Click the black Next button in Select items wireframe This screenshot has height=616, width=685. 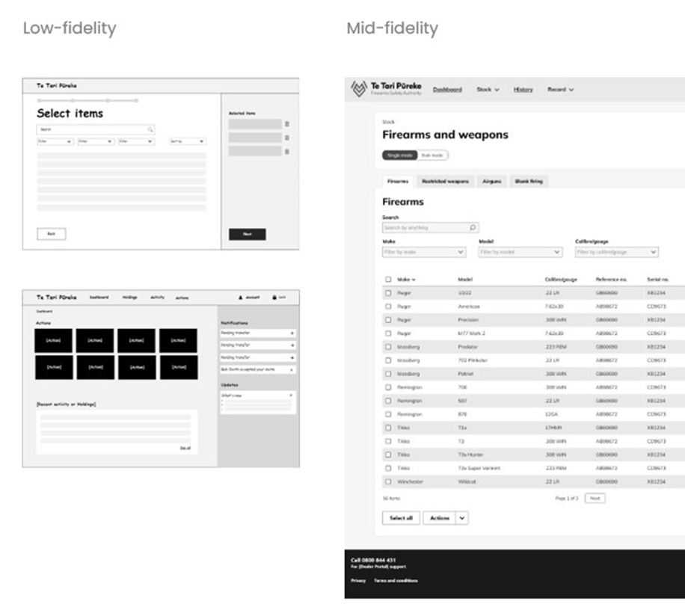[x=248, y=235]
